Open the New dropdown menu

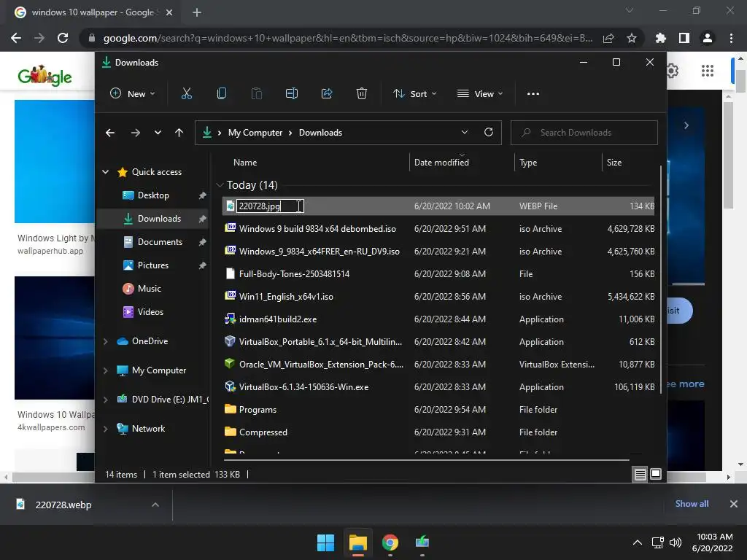coord(133,94)
